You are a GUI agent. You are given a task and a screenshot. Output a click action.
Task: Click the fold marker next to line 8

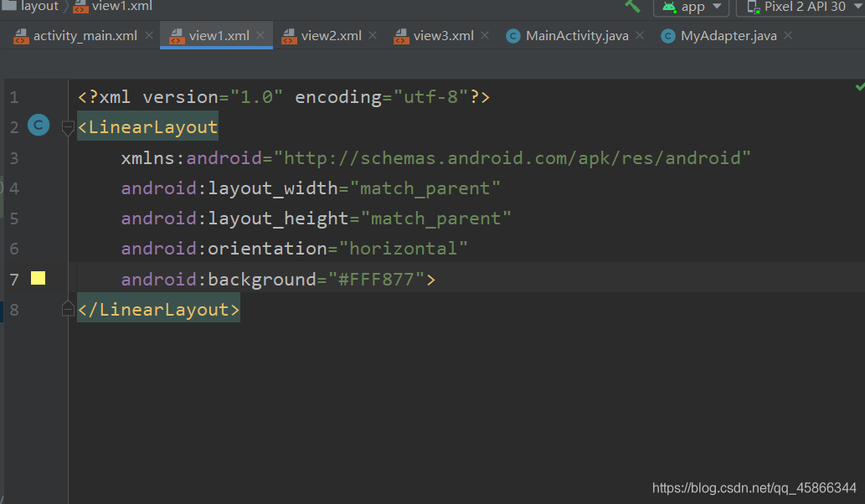(x=67, y=308)
